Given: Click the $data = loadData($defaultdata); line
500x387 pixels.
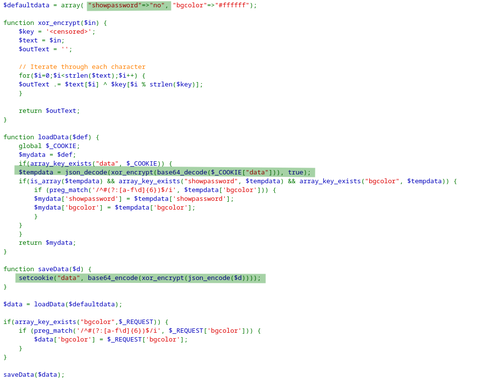Looking at the screenshot, I should [63, 304].
